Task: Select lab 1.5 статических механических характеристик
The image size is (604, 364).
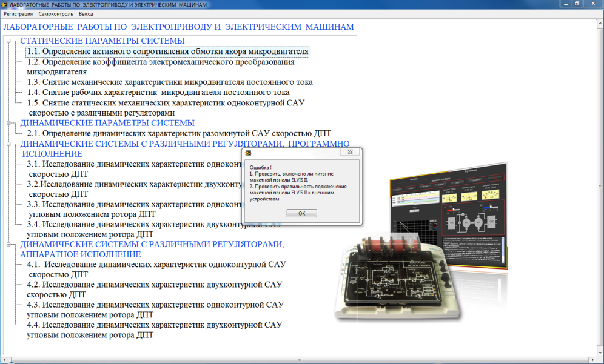Action: [166, 108]
